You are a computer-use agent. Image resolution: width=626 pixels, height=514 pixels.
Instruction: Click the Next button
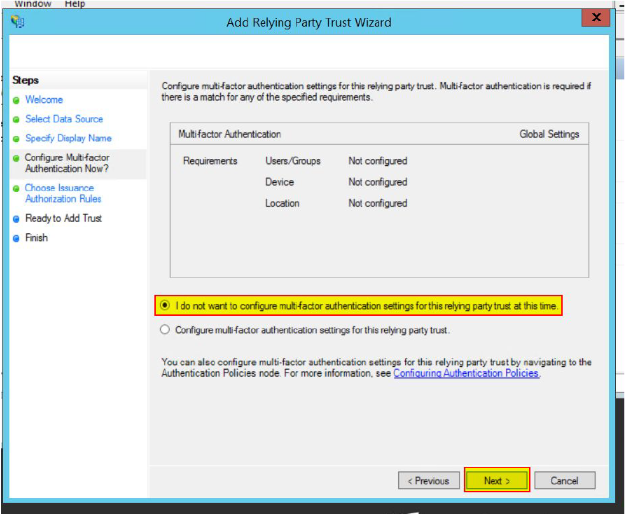point(497,481)
